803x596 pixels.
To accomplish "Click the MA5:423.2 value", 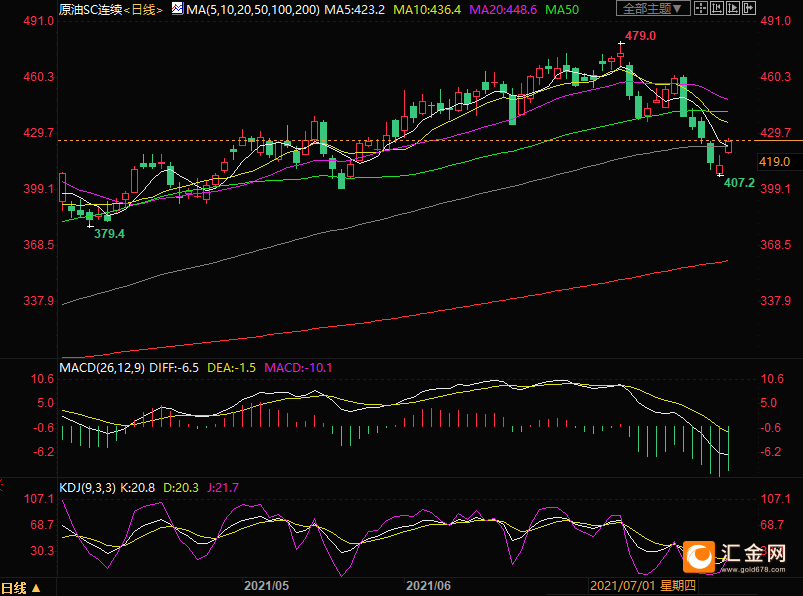I will 354,9.
